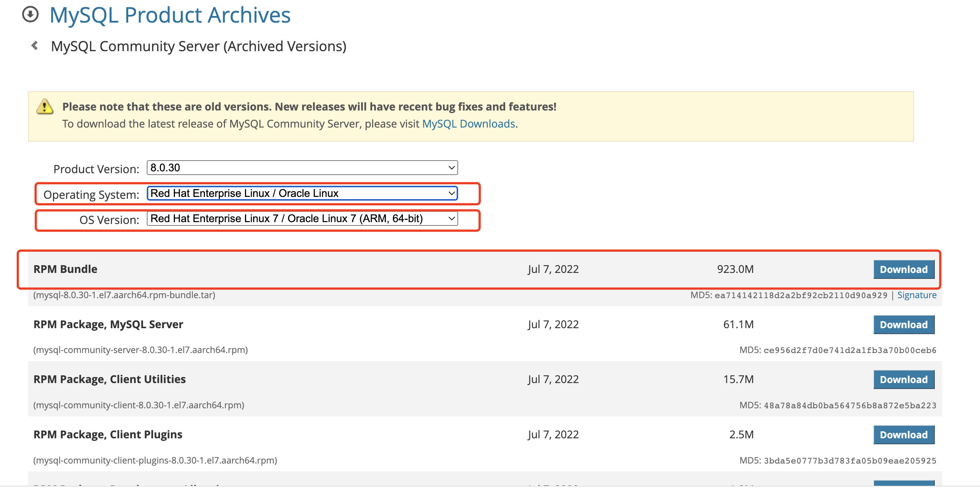Image resolution: width=980 pixels, height=488 pixels.
Task: Click the MySQL Community Server (Archived Versions) heading
Action: [x=199, y=46]
